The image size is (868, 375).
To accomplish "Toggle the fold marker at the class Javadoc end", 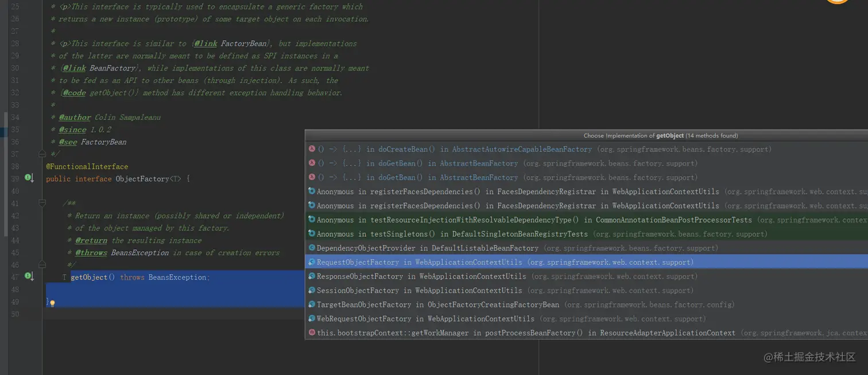I will pyautogui.click(x=42, y=154).
